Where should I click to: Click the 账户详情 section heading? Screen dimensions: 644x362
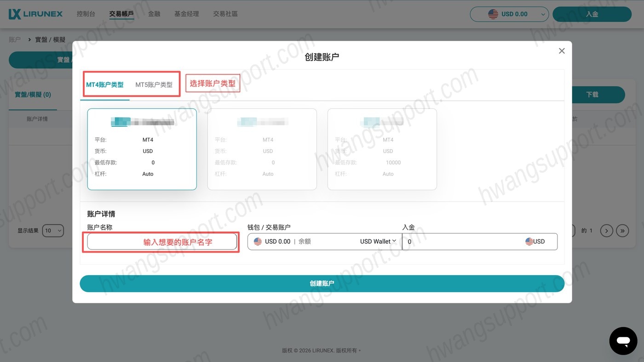[101, 214]
